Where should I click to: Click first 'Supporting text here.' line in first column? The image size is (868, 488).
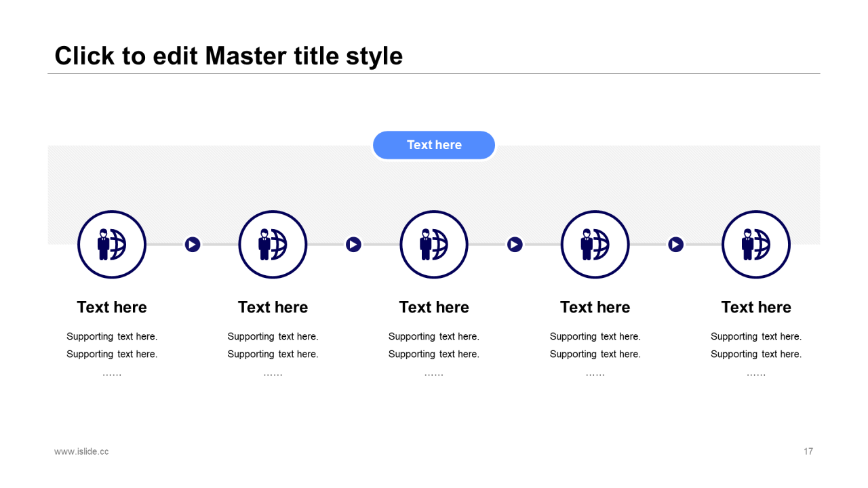(x=112, y=337)
